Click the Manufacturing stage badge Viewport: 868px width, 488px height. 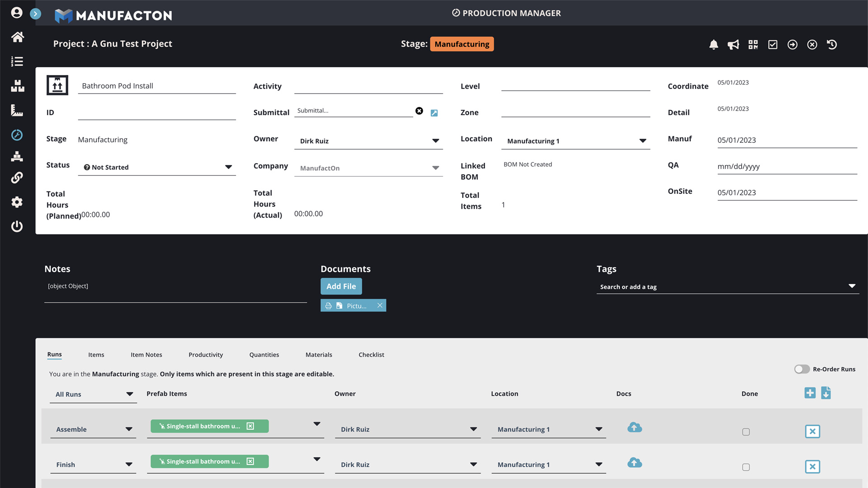coord(462,44)
